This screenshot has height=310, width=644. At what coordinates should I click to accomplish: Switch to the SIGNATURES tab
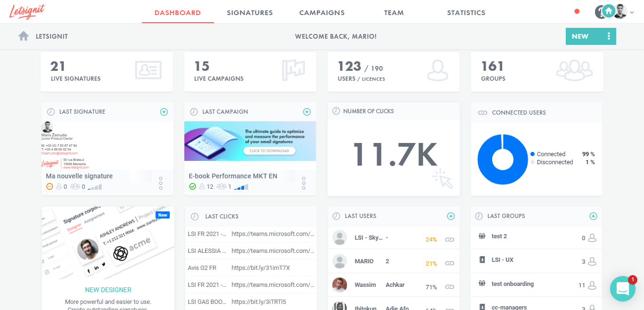[x=250, y=13]
